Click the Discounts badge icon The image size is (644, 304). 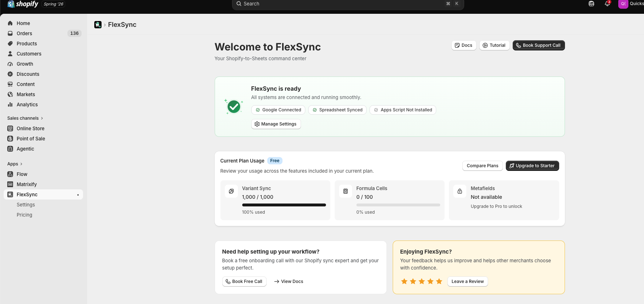point(10,74)
